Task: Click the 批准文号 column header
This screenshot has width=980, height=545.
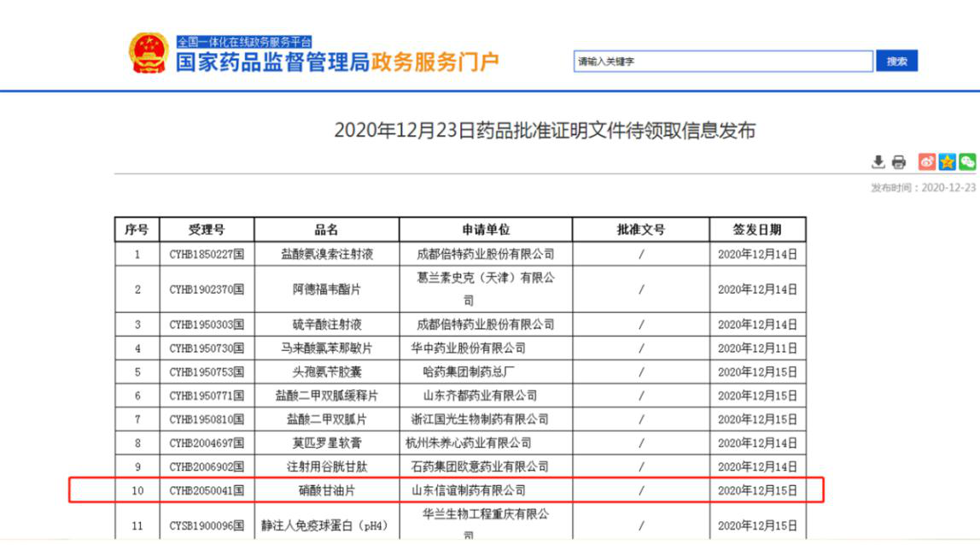Action: (x=640, y=230)
